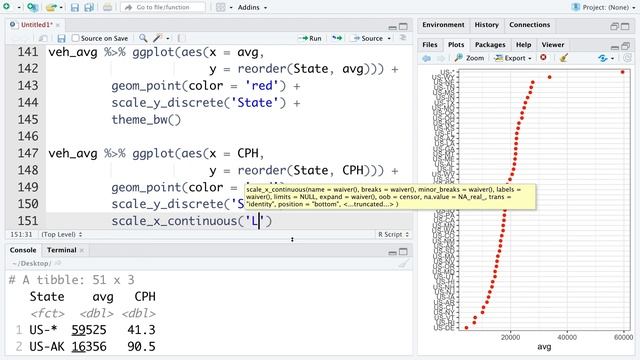
Task: Toggle the Source on Save checkbox
Action: coord(75,38)
